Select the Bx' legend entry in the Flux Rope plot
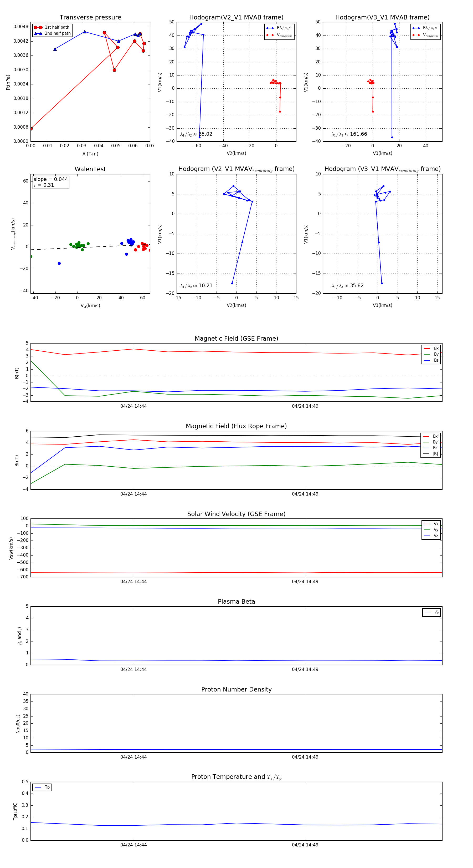This screenshot has width=473, height=868. click(431, 436)
